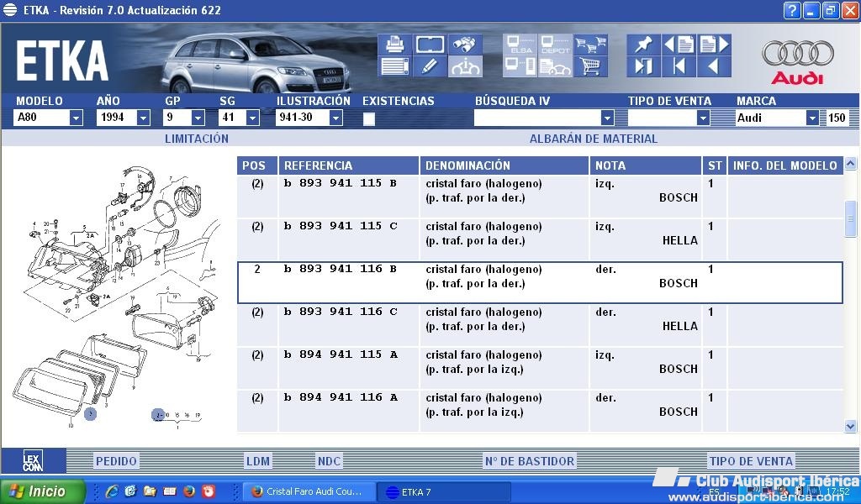Click the list view toolbar icon
This screenshot has height=504, width=861.
point(394,66)
